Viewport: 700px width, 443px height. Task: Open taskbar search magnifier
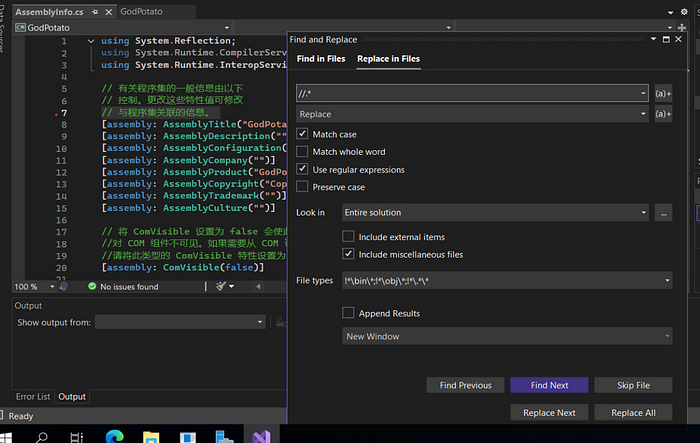42,437
